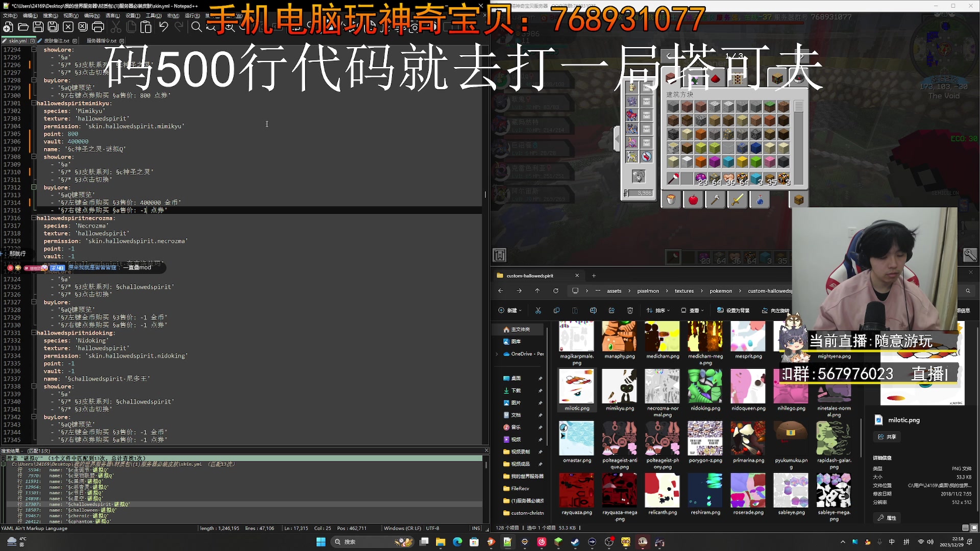Click the pixelmon breadcrumb in address bar
The width and height of the screenshot is (980, 551).
[648, 291]
